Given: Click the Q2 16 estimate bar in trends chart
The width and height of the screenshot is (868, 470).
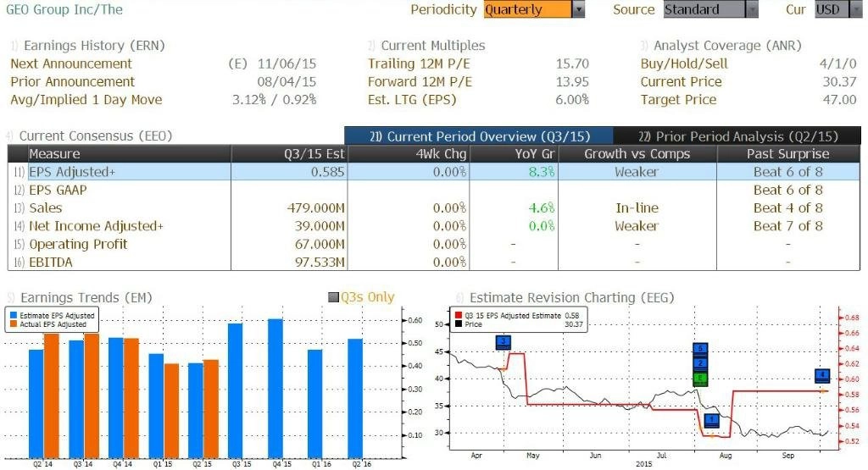Looking at the screenshot, I should coord(355,398).
